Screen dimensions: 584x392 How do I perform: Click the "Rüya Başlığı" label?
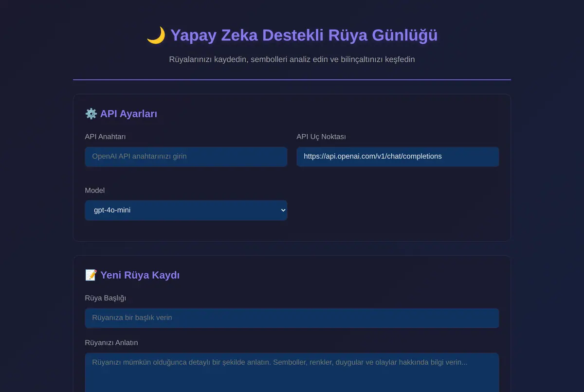point(105,298)
